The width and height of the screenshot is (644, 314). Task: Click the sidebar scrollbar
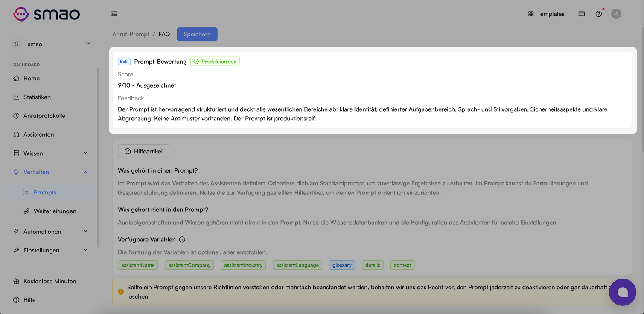click(x=98, y=157)
